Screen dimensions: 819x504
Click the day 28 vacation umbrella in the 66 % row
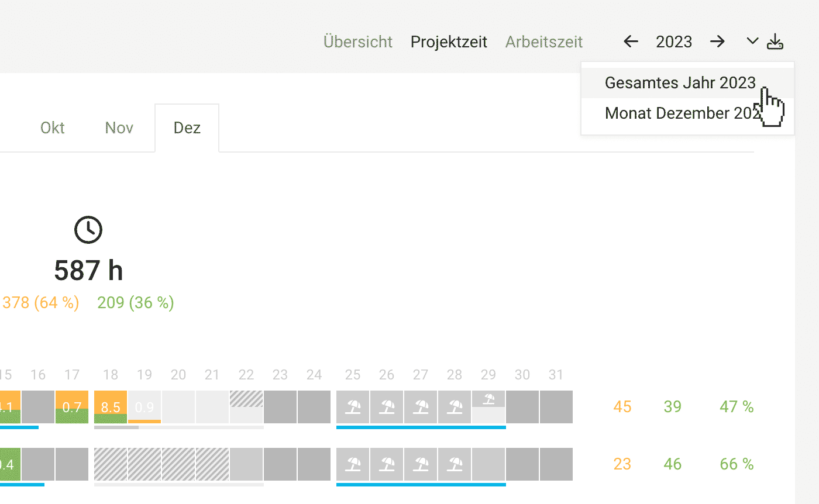(x=455, y=464)
